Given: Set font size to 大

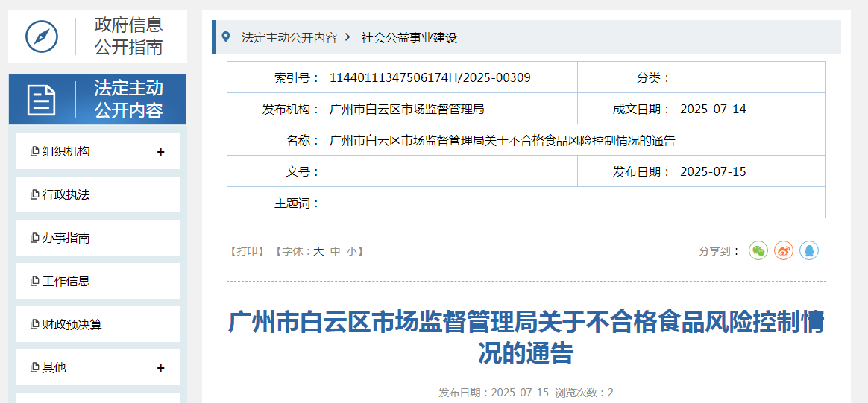Looking at the screenshot, I should [318, 251].
